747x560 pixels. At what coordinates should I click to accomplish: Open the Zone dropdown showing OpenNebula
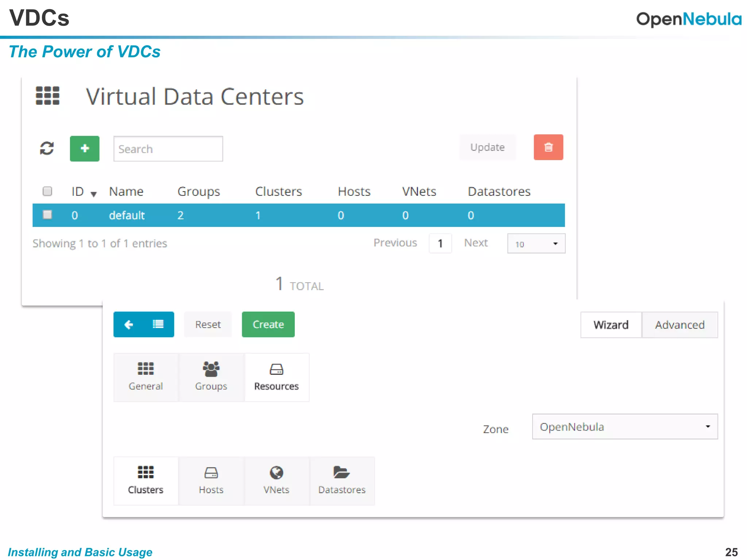coord(625,427)
